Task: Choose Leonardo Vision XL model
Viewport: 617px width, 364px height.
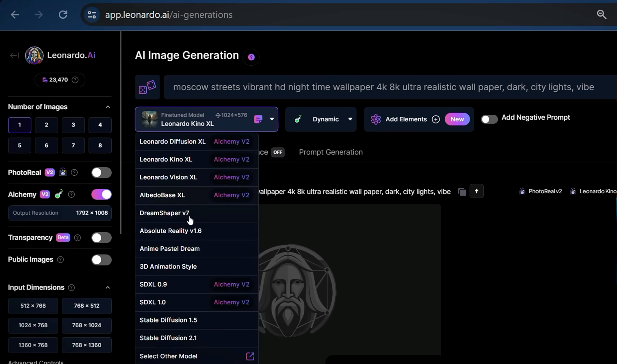Action: tap(197, 177)
